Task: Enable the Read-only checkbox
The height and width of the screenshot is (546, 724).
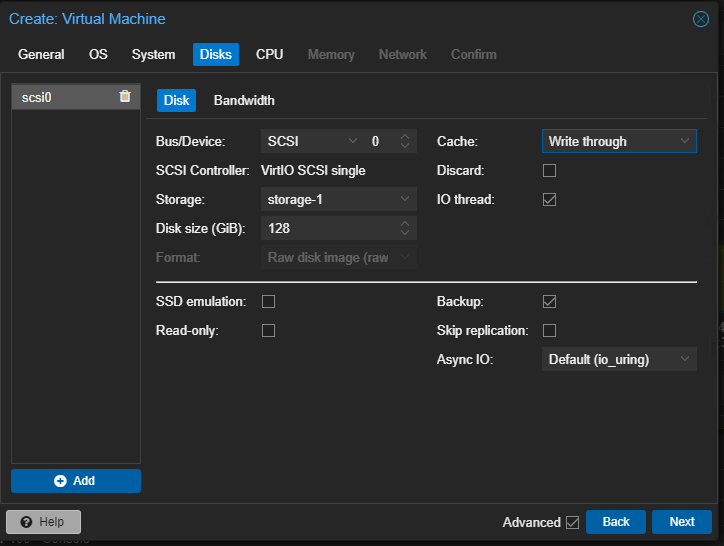Action: coord(268,331)
